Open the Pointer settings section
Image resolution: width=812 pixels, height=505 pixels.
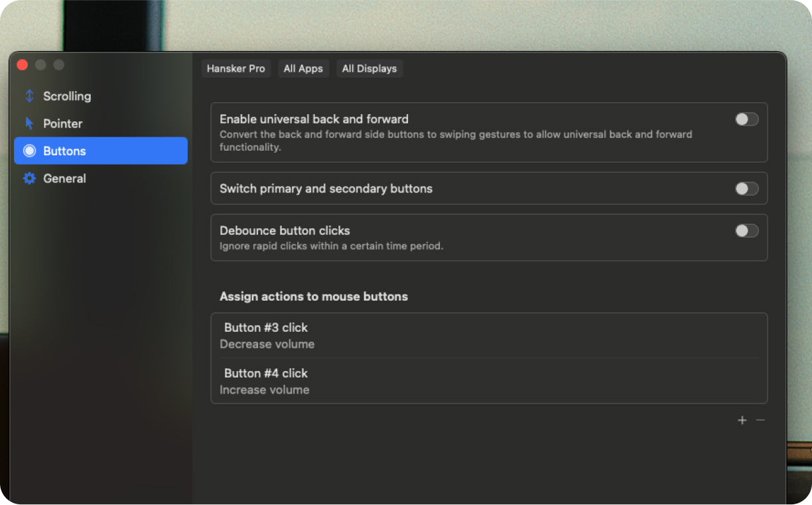[63, 123]
